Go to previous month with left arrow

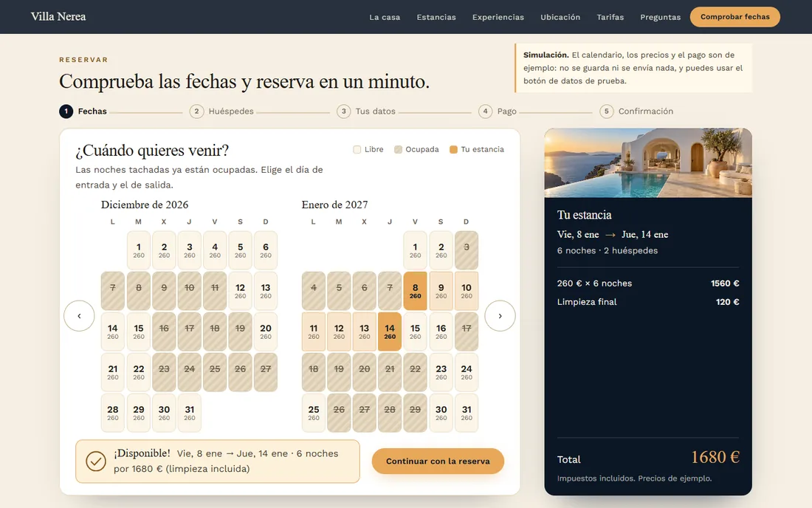click(x=79, y=315)
